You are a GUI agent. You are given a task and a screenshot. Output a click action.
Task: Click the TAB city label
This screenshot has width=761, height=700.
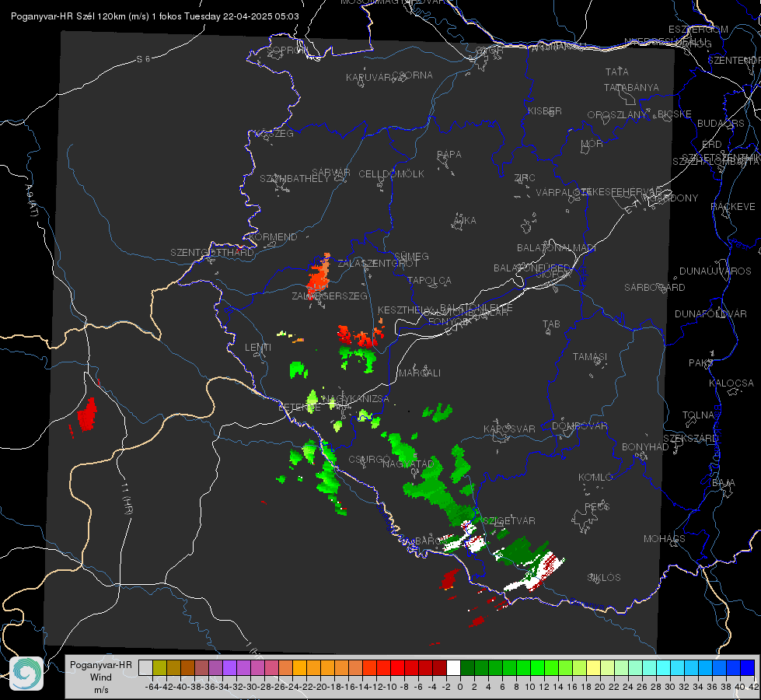point(551,324)
